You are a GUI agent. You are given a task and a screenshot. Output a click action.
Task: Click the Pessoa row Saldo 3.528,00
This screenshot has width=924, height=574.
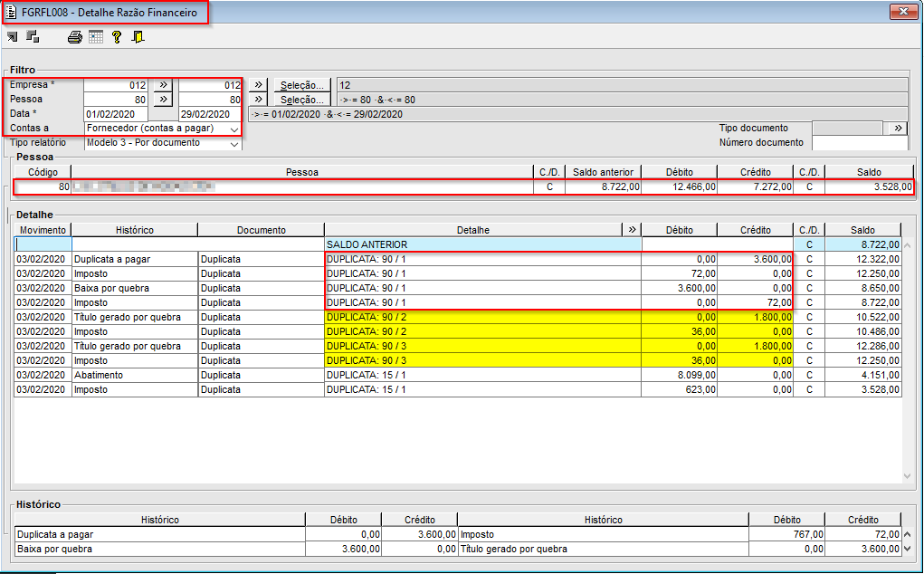(869, 187)
